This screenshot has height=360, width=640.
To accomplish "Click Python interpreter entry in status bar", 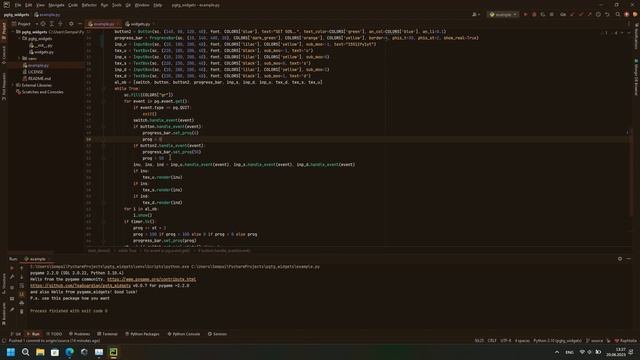I will [x=557, y=340].
